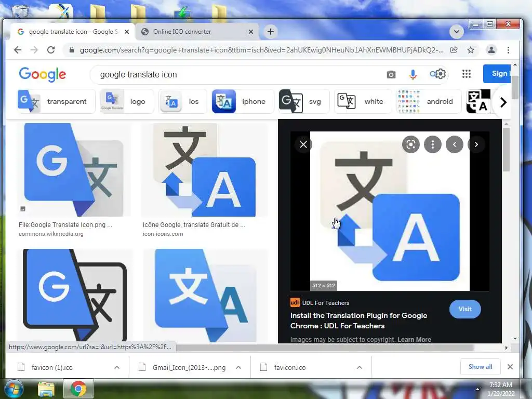The width and height of the screenshot is (532, 399).
Task: Open the icon-icons.com translate thumbnail
Action: (205, 170)
